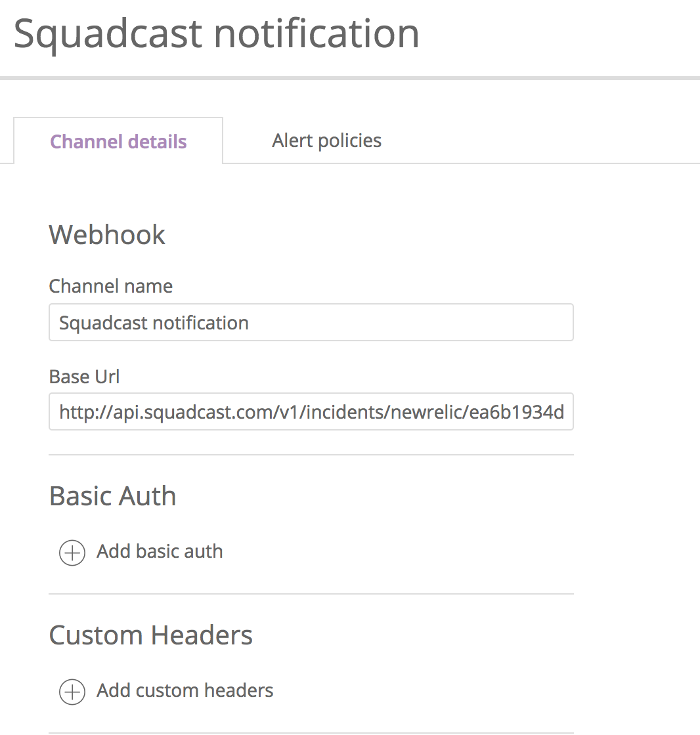This screenshot has width=700, height=735.
Task: Click the Add custom headers link
Action: (185, 690)
